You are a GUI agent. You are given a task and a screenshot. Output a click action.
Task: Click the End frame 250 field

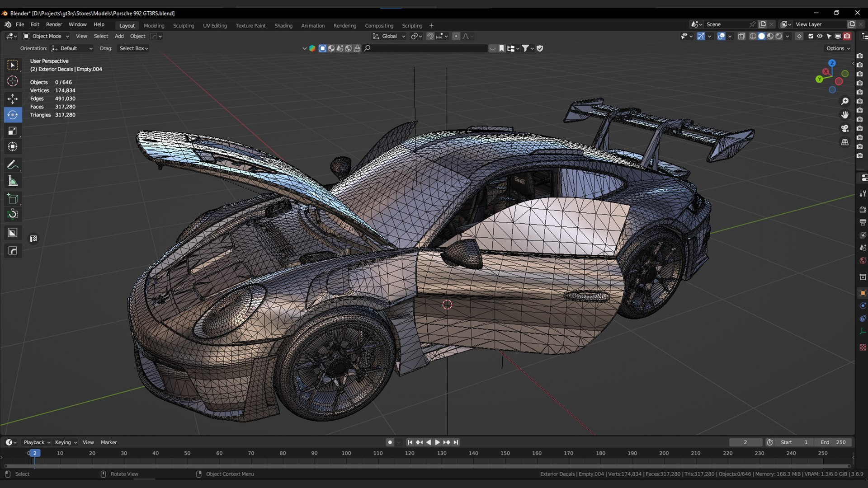click(833, 442)
